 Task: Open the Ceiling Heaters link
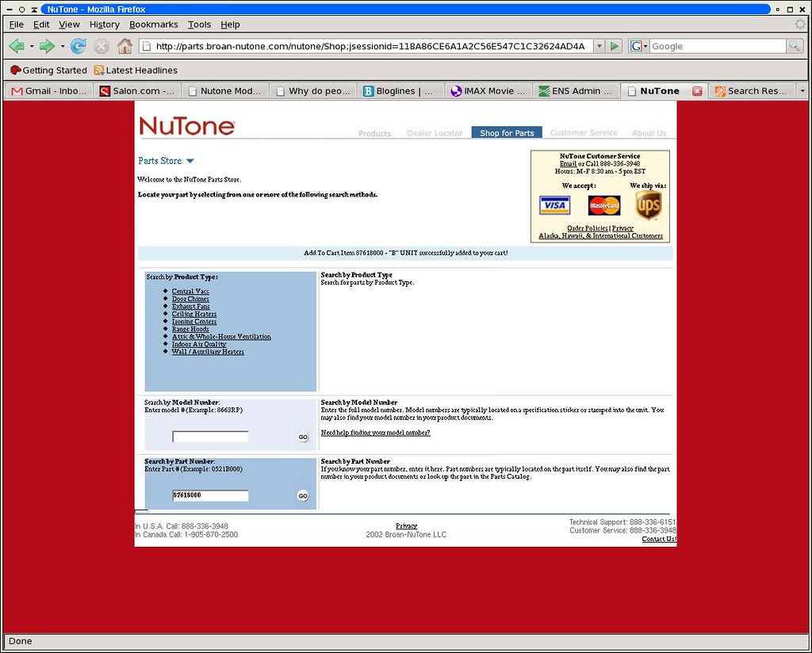(x=194, y=314)
